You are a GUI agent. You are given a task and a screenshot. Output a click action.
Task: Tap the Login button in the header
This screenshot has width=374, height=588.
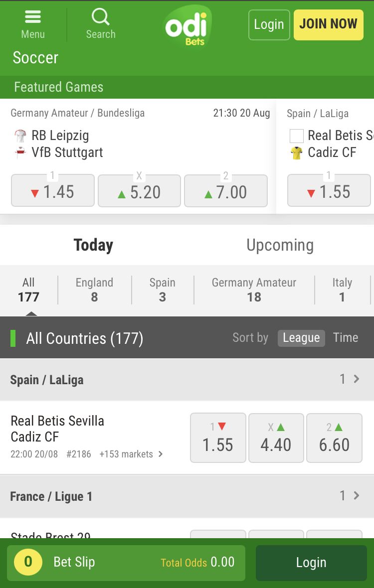pos(269,25)
